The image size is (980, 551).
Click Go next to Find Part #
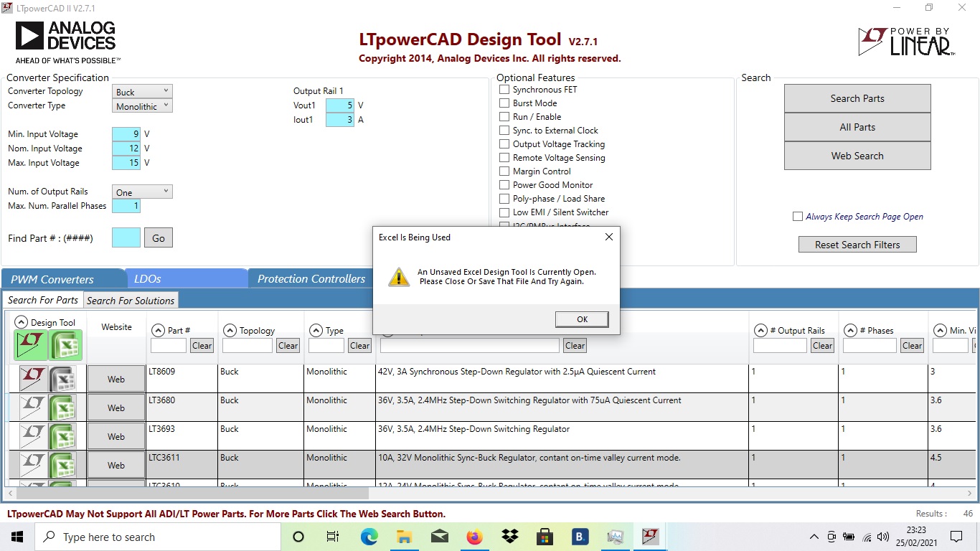[159, 238]
